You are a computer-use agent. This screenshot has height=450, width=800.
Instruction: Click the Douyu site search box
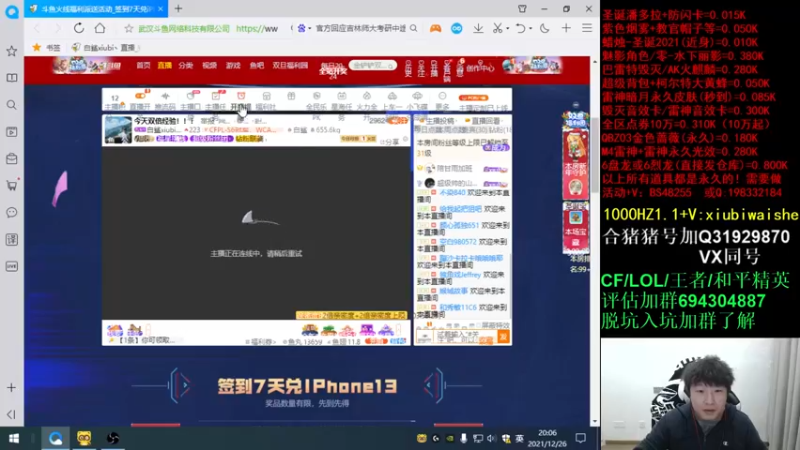coord(372,65)
